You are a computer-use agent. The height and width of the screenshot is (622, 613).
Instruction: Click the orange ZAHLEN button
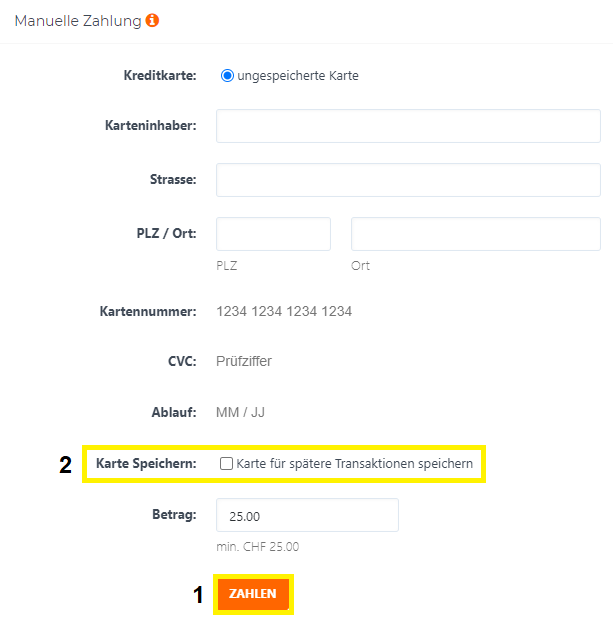point(253,593)
